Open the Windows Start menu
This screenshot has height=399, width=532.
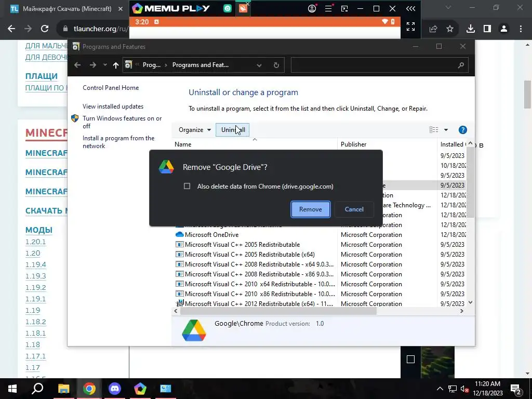tap(12, 389)
